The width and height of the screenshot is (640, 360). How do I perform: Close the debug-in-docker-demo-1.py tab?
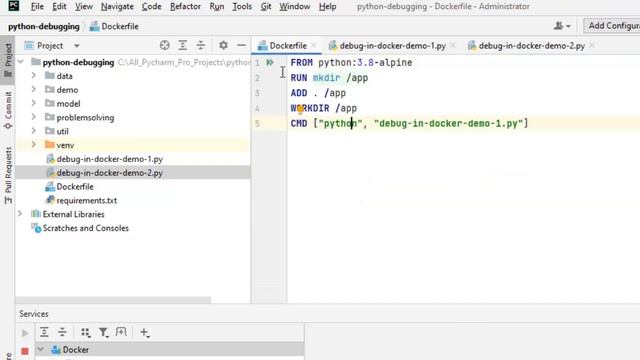(x=453, y=46)
